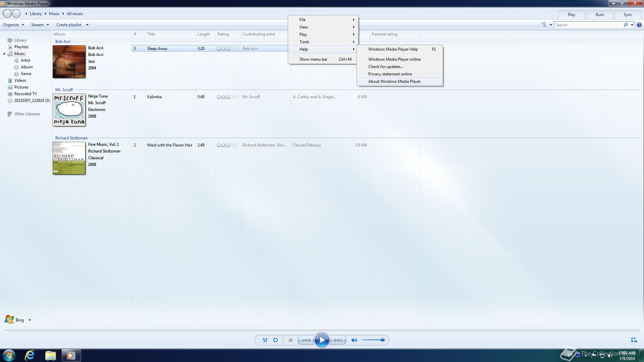
Task: Mute the speaker volume icon
Action: pyautogui.click(x=354, y=340)
